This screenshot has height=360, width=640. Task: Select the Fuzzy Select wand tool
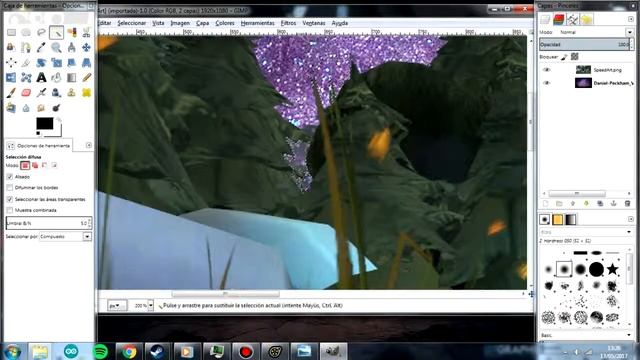click(x=56, y=32)
